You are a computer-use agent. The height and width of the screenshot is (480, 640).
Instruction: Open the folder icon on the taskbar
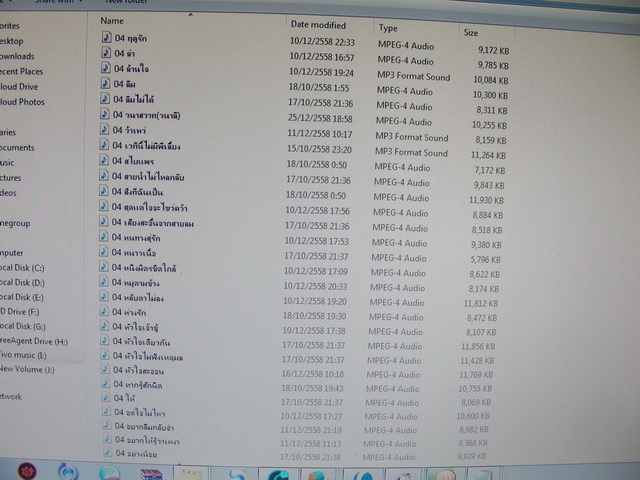coord(190,473)
